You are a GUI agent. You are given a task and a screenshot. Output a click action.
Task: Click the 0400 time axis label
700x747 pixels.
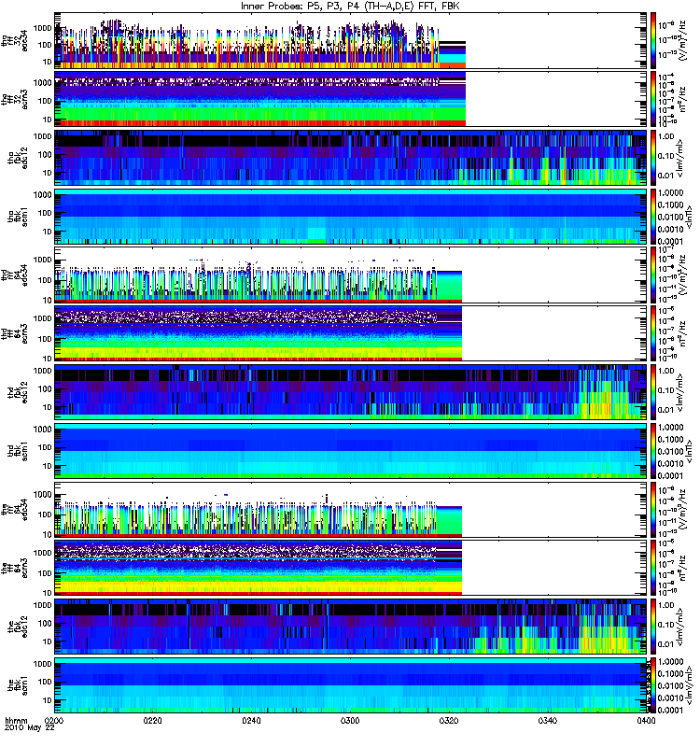tap(646, 721)
